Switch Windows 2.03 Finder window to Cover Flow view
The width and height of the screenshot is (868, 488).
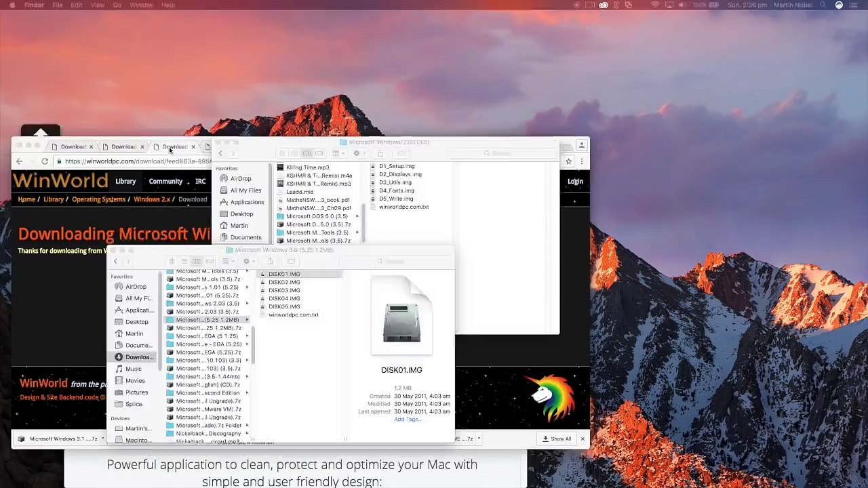tap(319, 154)
